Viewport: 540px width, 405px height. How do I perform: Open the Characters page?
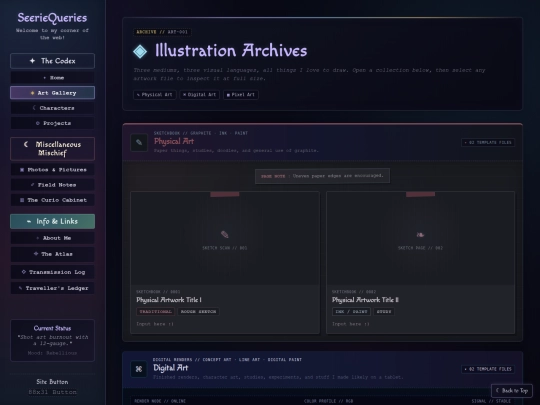[52, 108]
